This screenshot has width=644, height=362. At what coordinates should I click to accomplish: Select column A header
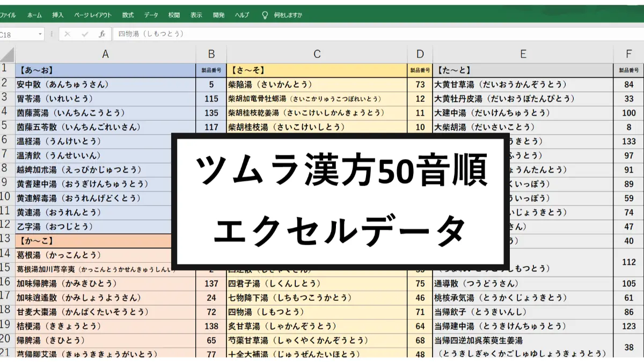[x=105, y=54]
